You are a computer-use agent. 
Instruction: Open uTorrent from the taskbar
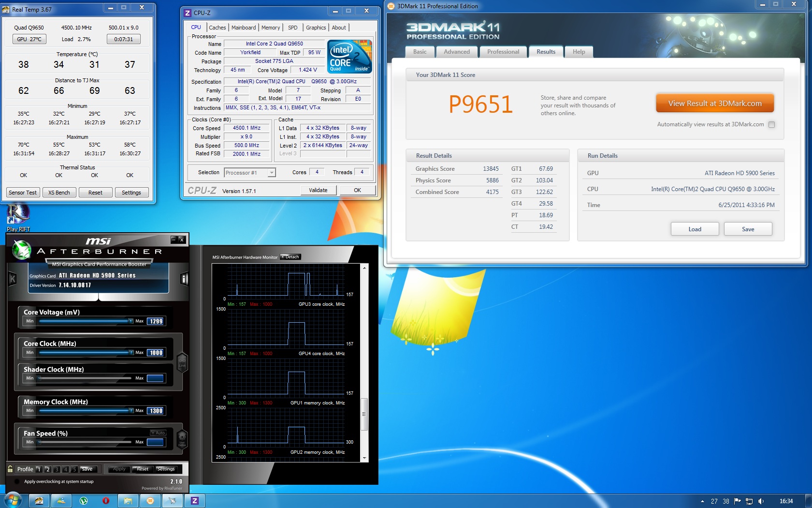84,501
